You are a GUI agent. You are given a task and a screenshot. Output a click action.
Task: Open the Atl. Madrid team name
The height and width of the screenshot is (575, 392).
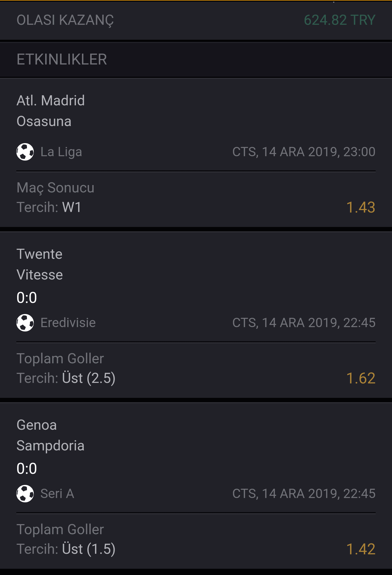tap(51, 100)
